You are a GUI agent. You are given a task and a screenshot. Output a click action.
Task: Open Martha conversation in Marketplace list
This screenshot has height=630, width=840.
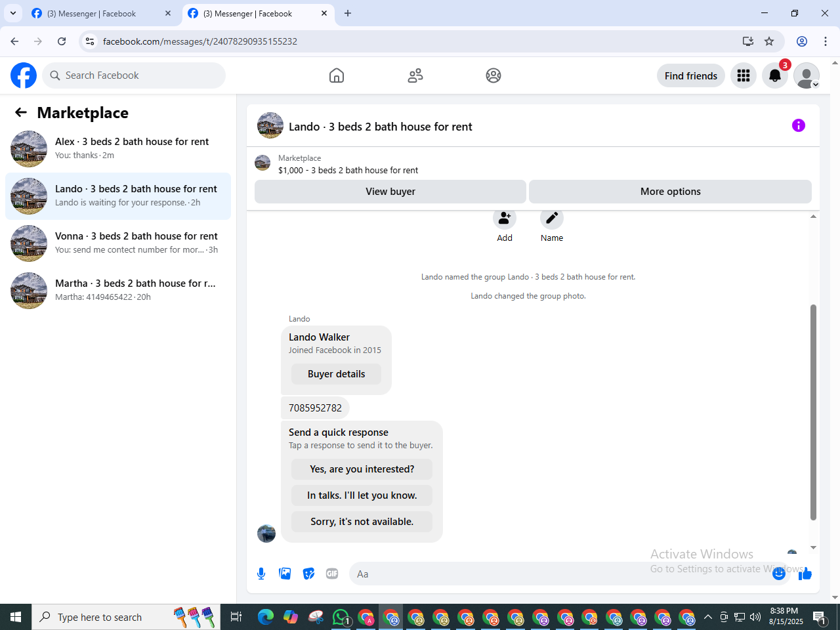pos(118,291)
